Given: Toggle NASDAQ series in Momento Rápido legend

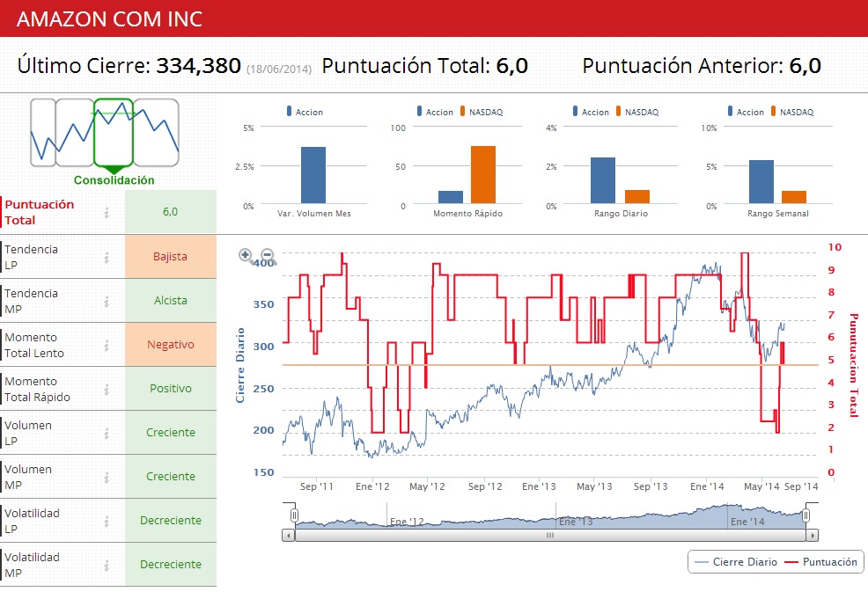Looking at the screenshot, I should (x=482, y=112).
